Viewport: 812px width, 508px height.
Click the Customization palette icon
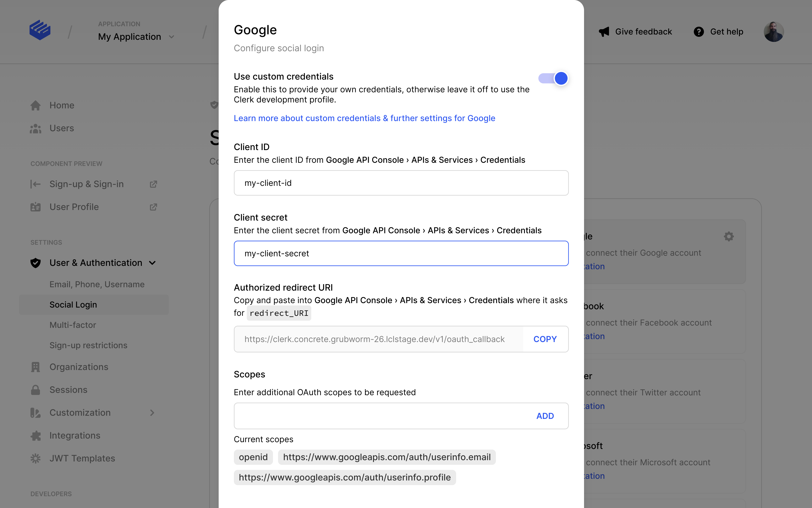[36, 413]
